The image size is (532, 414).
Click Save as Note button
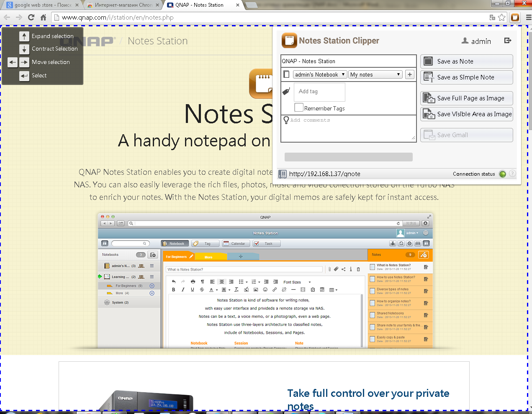point(467,61)
